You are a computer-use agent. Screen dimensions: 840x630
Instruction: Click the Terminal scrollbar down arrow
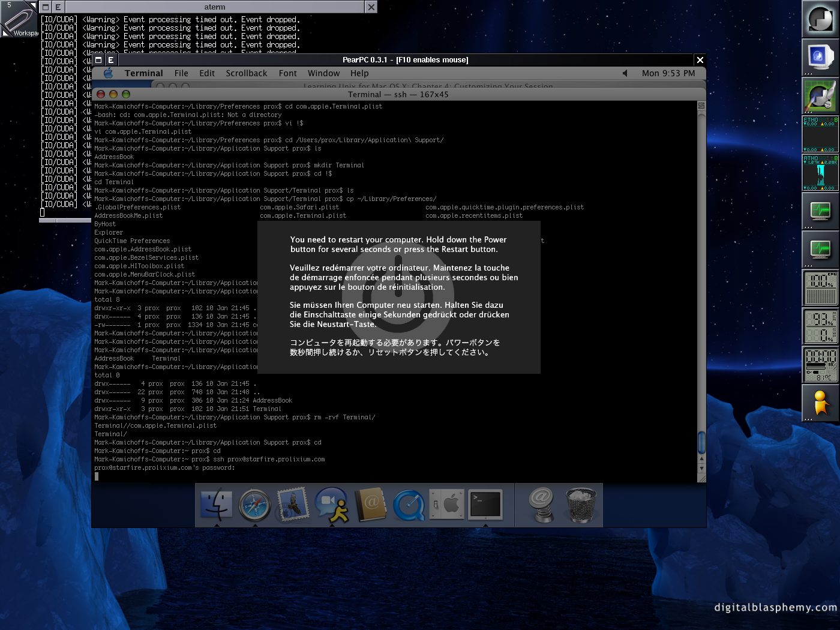(701, 468)
